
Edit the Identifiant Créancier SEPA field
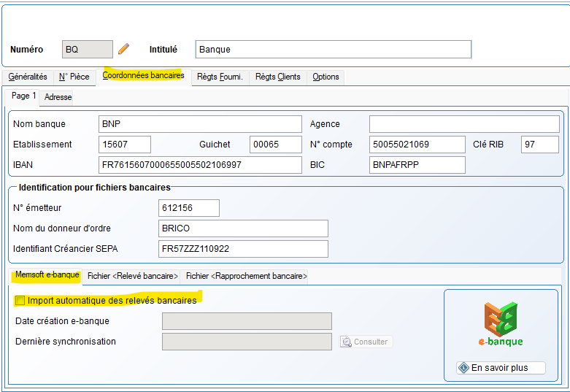tap(243, 249)
